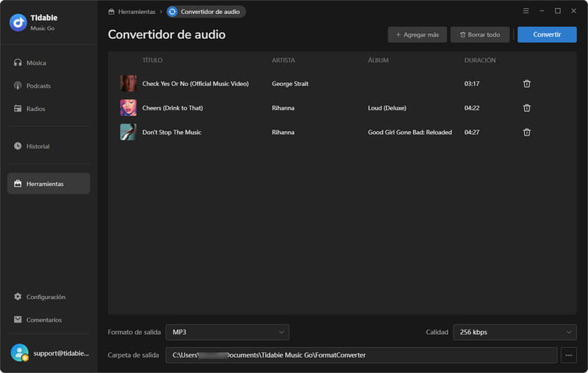This screenshot has height=373, width=588.
Task: Maximize the Tidabie window
Action: [x=558, y=11]
